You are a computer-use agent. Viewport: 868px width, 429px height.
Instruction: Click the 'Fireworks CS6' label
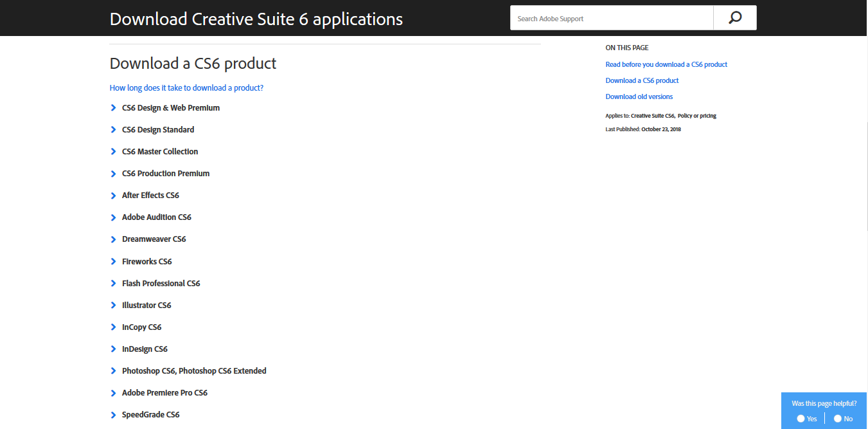[x=147, y=262]
